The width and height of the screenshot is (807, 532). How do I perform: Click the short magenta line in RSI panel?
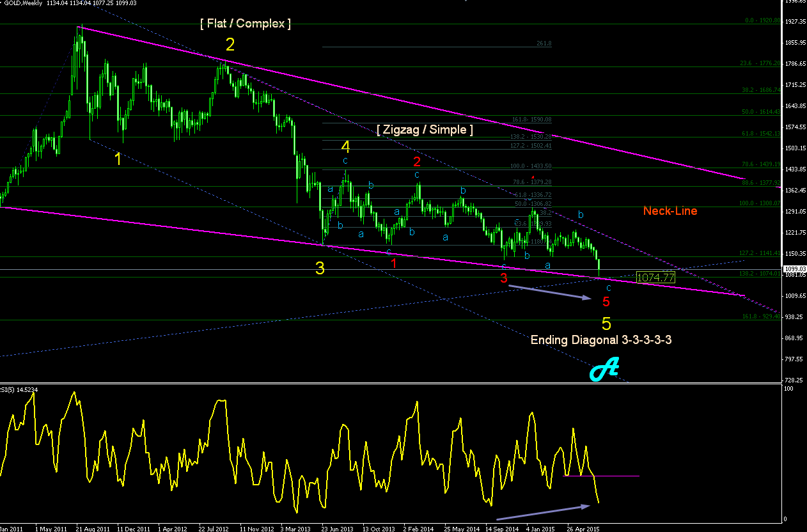tap(601, 476)
